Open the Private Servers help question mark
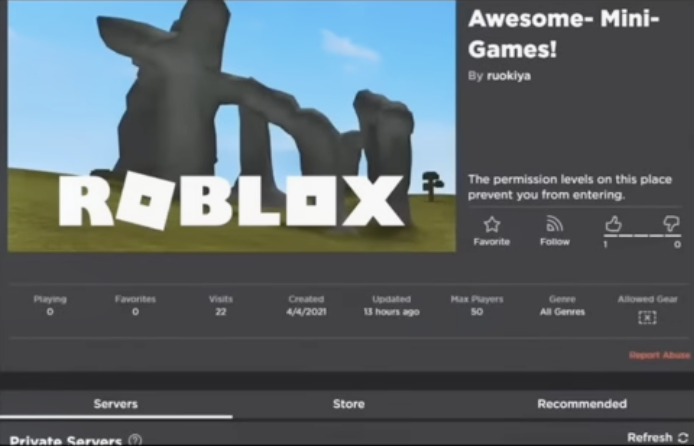The image size is (694, 446). [x=135, y=440]
